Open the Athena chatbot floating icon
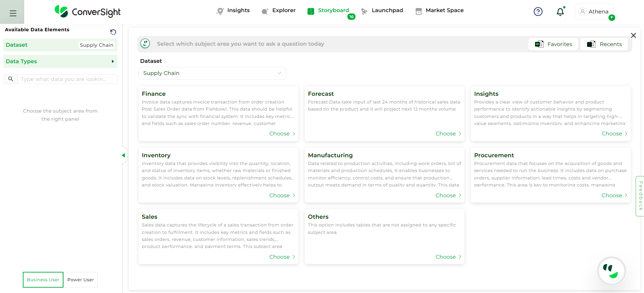This screenshot has height=293, width=644. point(611,271)
